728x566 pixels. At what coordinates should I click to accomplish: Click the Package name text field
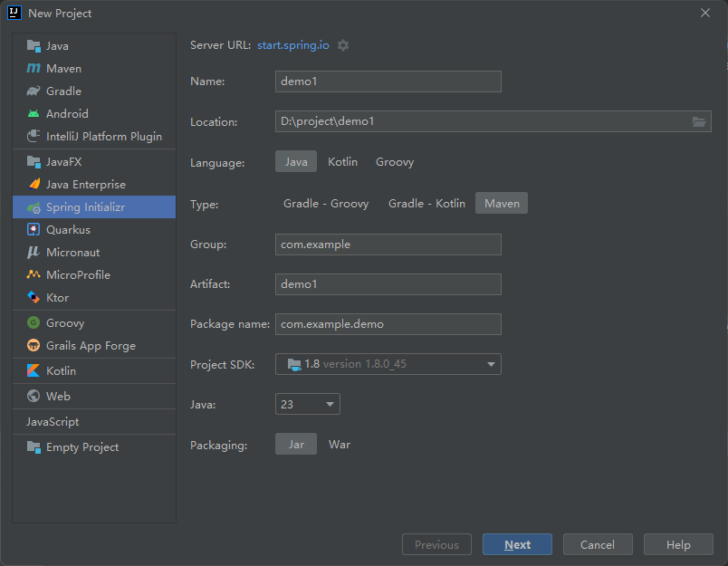click(388, 324)
